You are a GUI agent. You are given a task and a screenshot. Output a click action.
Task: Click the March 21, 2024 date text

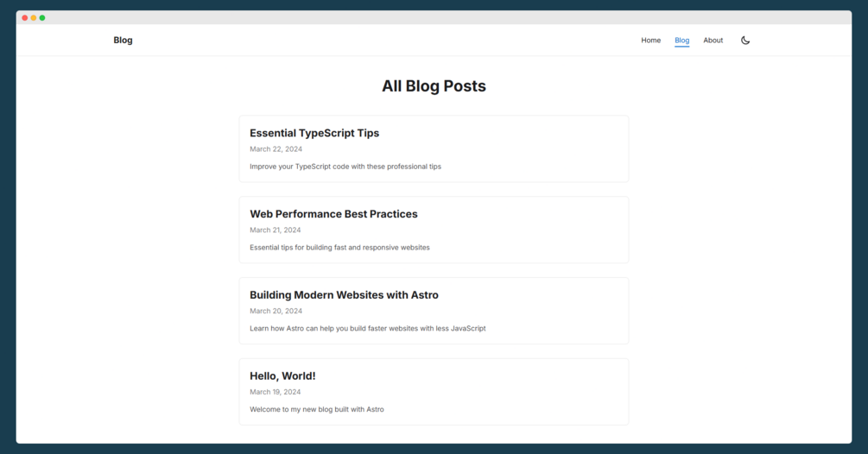pyautogui.click(x=275, y=230)
